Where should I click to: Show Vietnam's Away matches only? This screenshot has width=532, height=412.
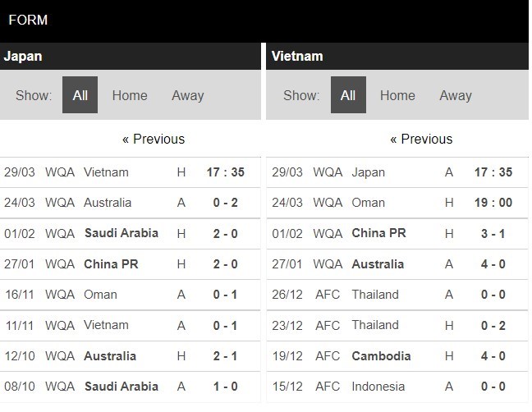point(456,95)
